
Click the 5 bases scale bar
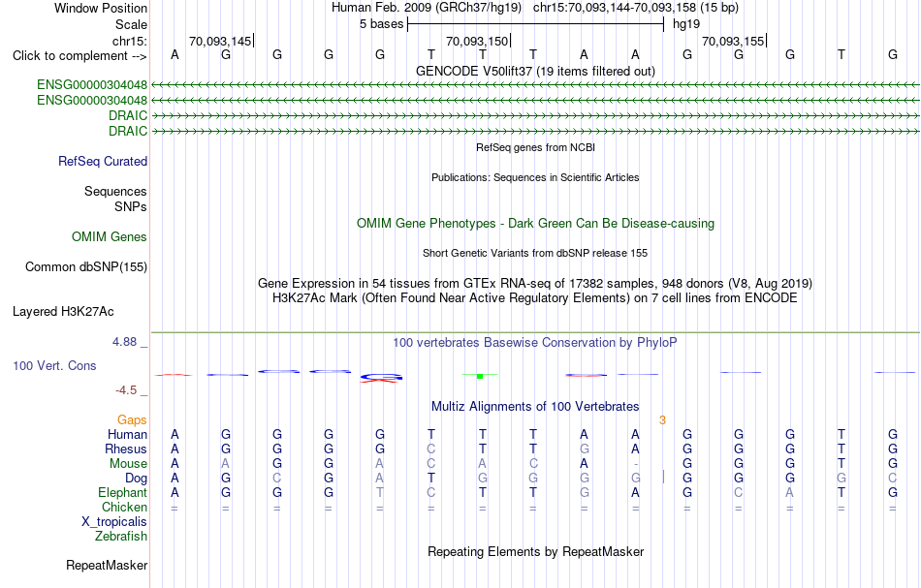[535, 24]
